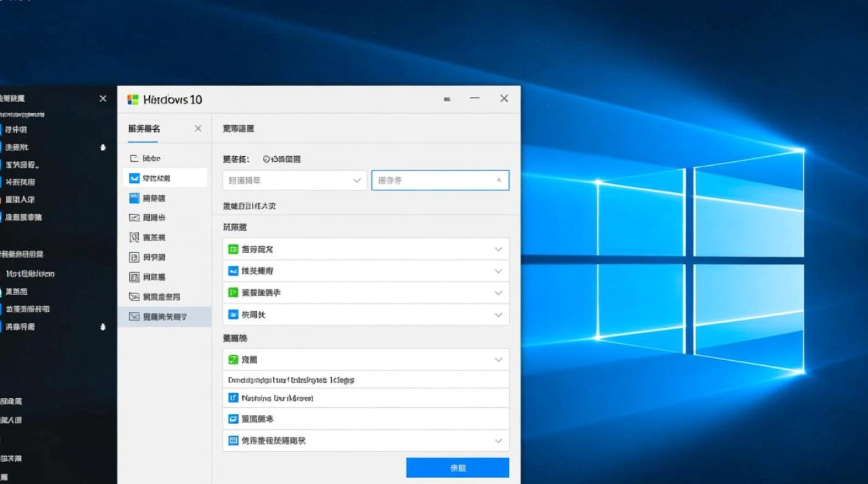The width and height of the screenshot is (868, 484).
Task: Toggle the lower pushpin in the dark left panel
Action: point(103,327)
